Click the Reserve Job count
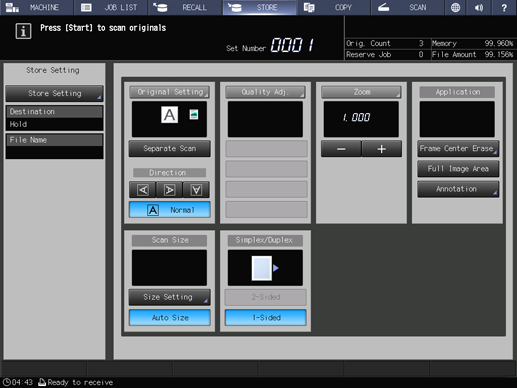Image resolution: width=517 pixels, height=388 pixels. 421,54
